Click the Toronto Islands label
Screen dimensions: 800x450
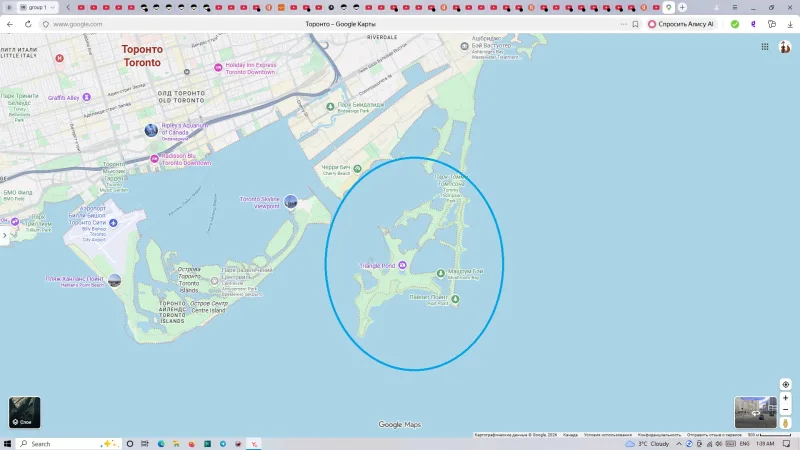click(x=172, y=312)
